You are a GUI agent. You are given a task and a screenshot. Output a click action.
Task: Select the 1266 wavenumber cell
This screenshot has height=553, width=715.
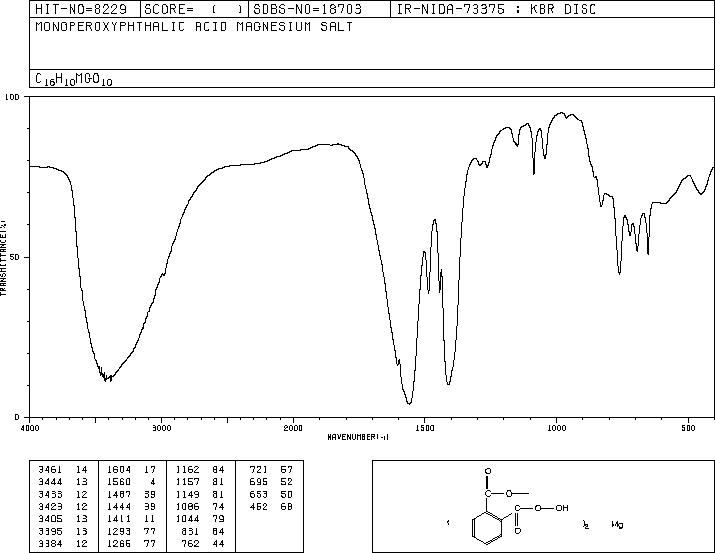[119, 544]
